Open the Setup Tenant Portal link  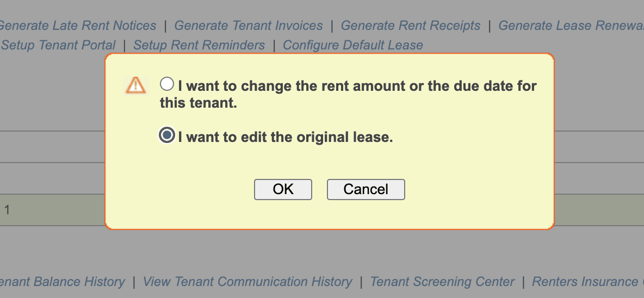click(x=58, y=45)
